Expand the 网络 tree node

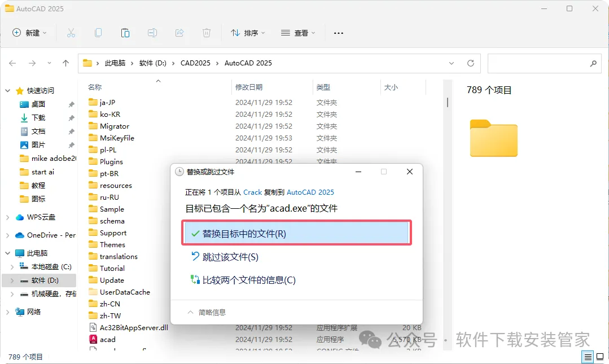[x=7, y=312]
